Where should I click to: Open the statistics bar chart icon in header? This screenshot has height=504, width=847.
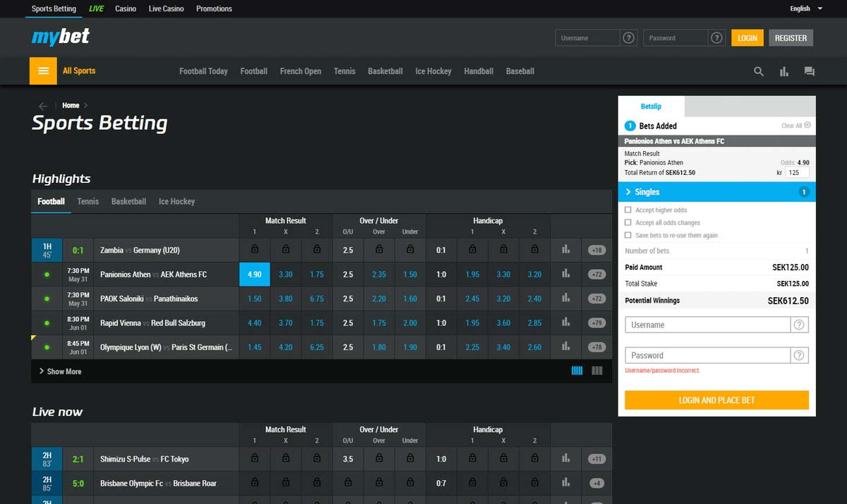(784, 71)
